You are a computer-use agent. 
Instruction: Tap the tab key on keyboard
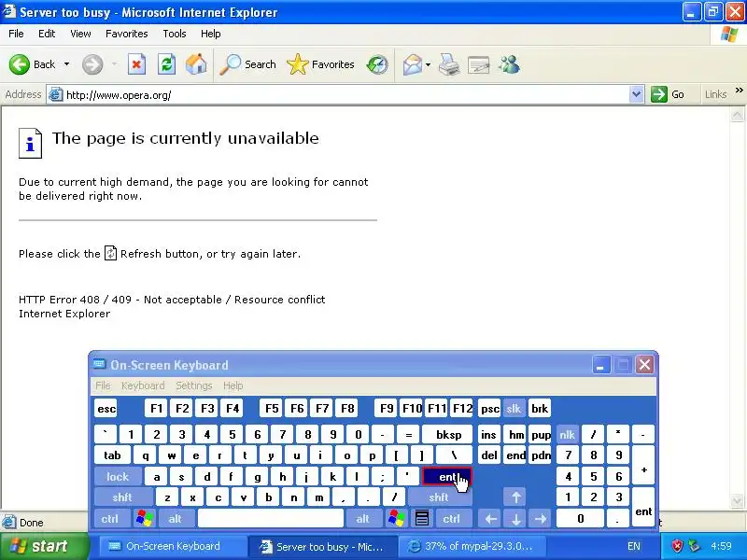click(x=112, y=455)
